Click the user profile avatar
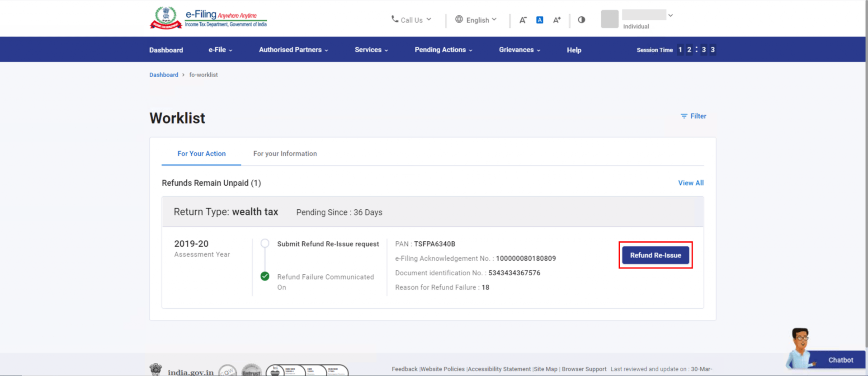The height and width of the screenshot is (376, 868). click(x=609, y=19)
